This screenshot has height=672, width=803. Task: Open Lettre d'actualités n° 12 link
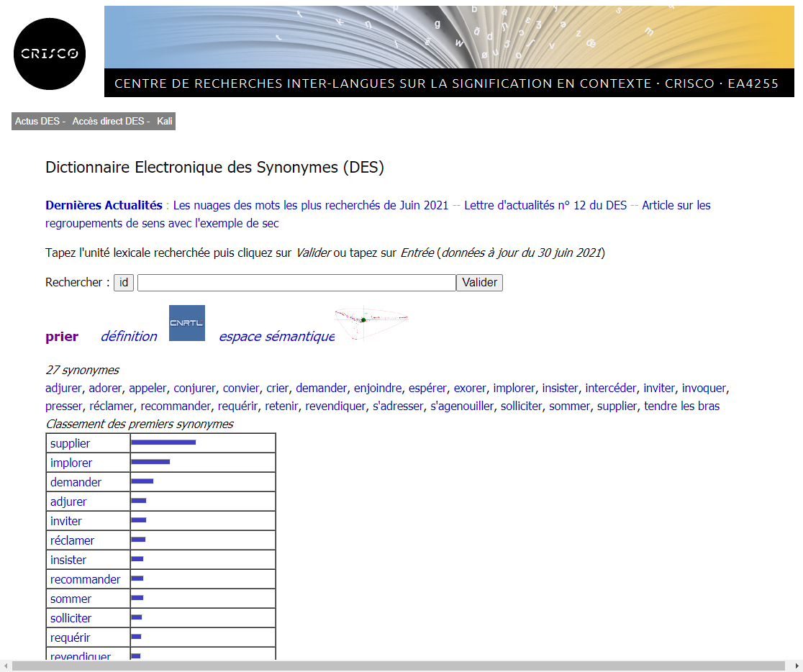coord(545,205)
